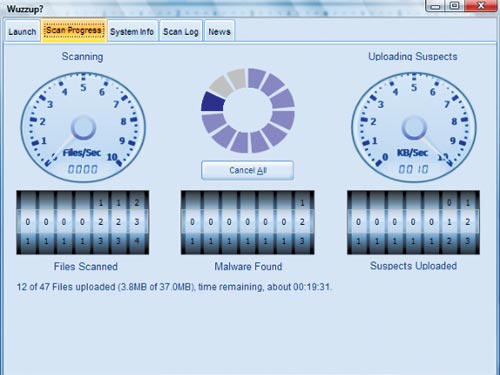Screen dimensions: 500x375
Task: Close the Wuzzup? window
Action: (480, 6)
